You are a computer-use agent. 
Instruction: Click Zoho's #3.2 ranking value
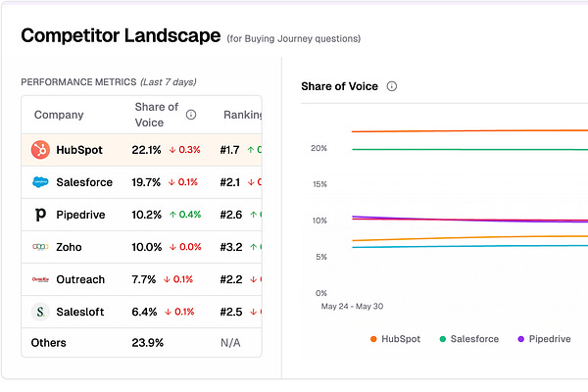coord(231,247)
